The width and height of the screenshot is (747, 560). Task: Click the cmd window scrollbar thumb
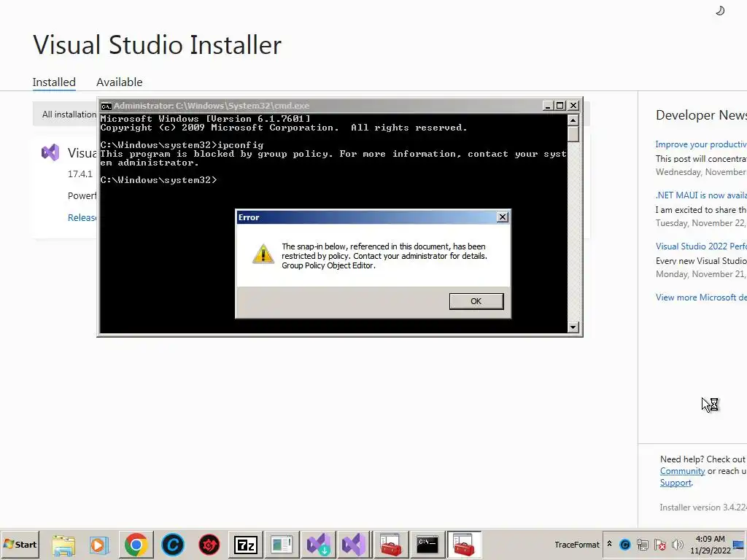573,134
